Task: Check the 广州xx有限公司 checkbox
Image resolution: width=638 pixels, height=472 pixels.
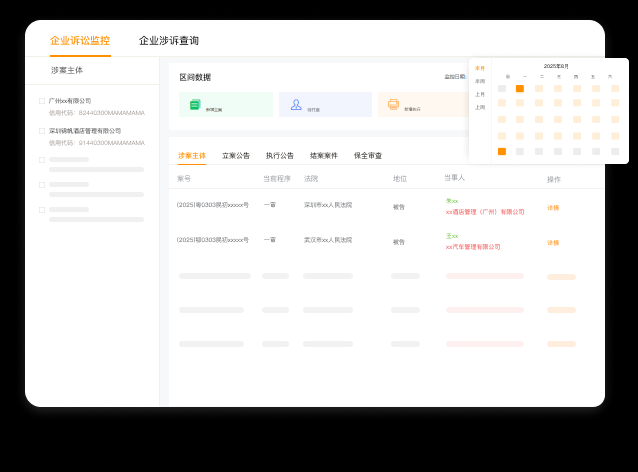Action: pyautogui.click(x=42, y=101)
